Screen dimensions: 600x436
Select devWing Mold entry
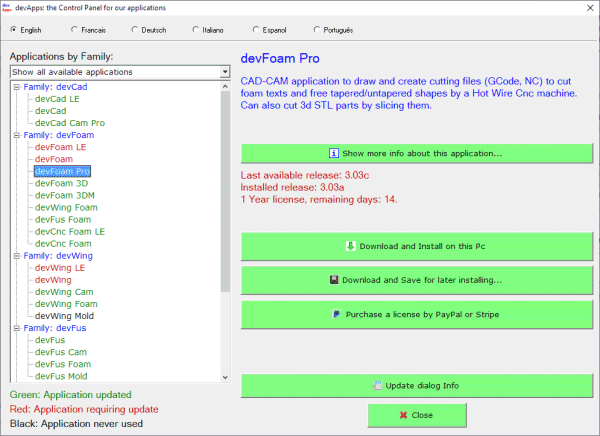point(64,316)
